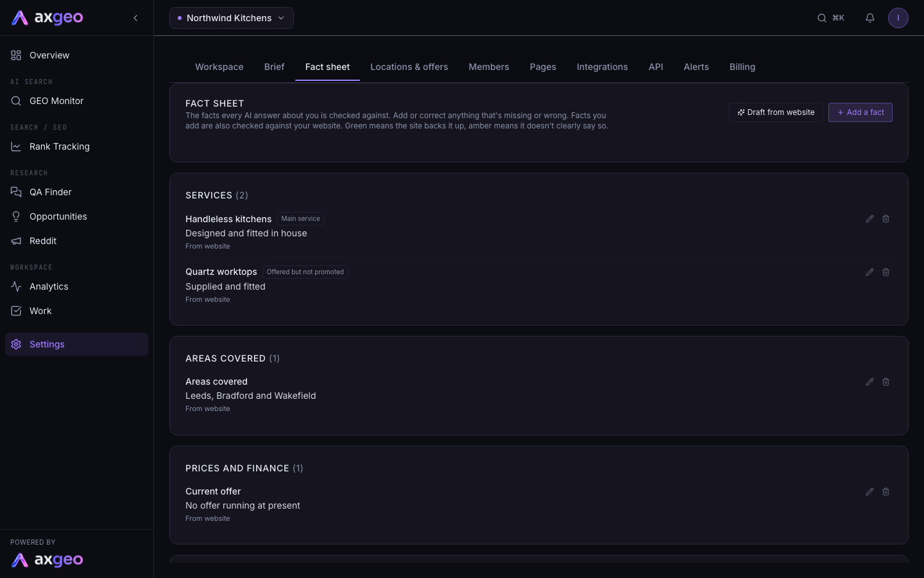Open notifications bell
Viewport: 924px width, 578px height.
[870, 18]
